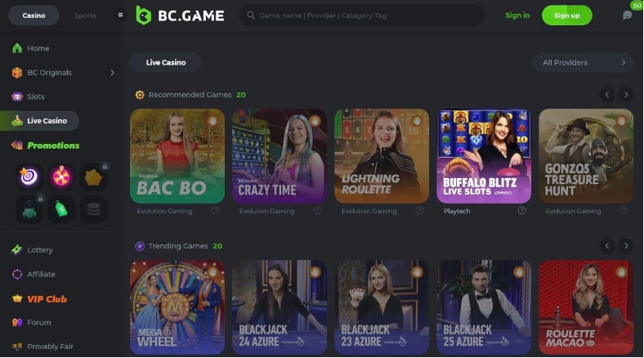Click the BC.GAME logo
This screenshot has height=358, width=644.
[180, 16]
